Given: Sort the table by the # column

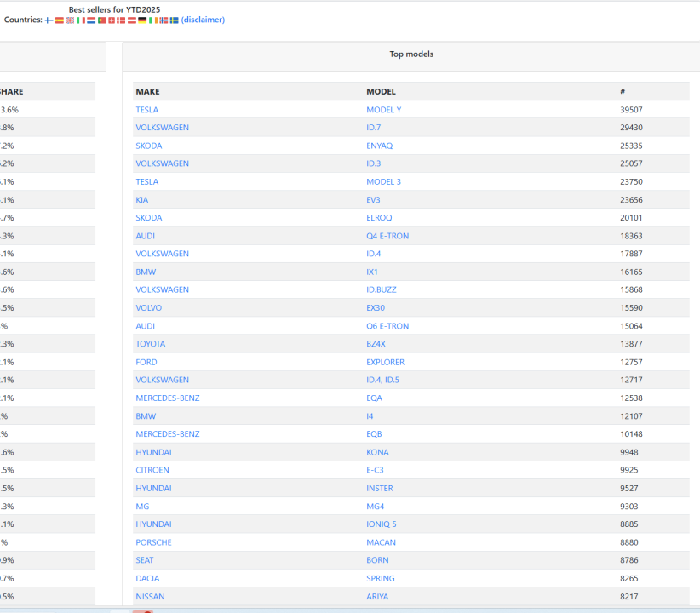Looking at the screenshot, I should [x=623, y=91].
